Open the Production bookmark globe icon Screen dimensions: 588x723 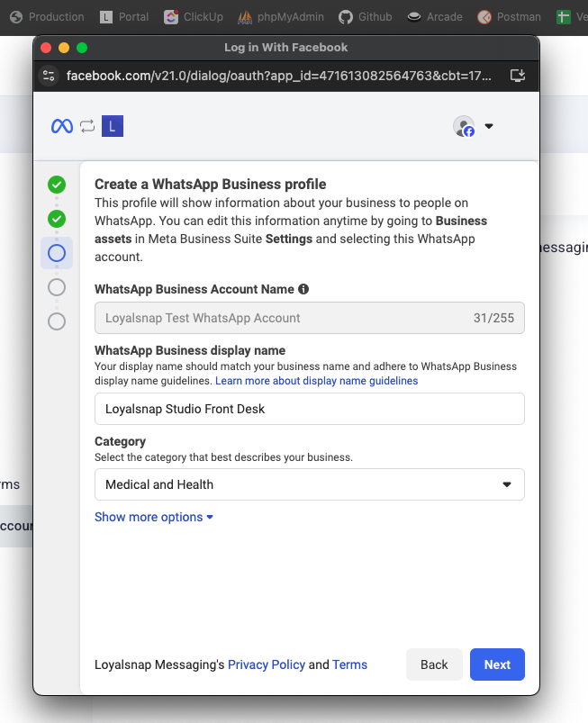pos(16,17)
